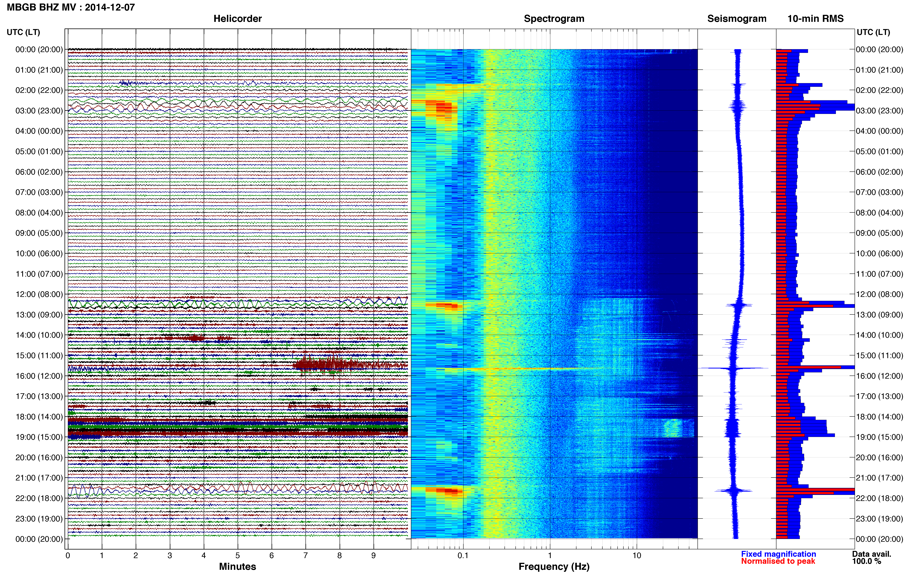
Task: Click the RMS peak bar near 12:30
Action: [815, 306]
